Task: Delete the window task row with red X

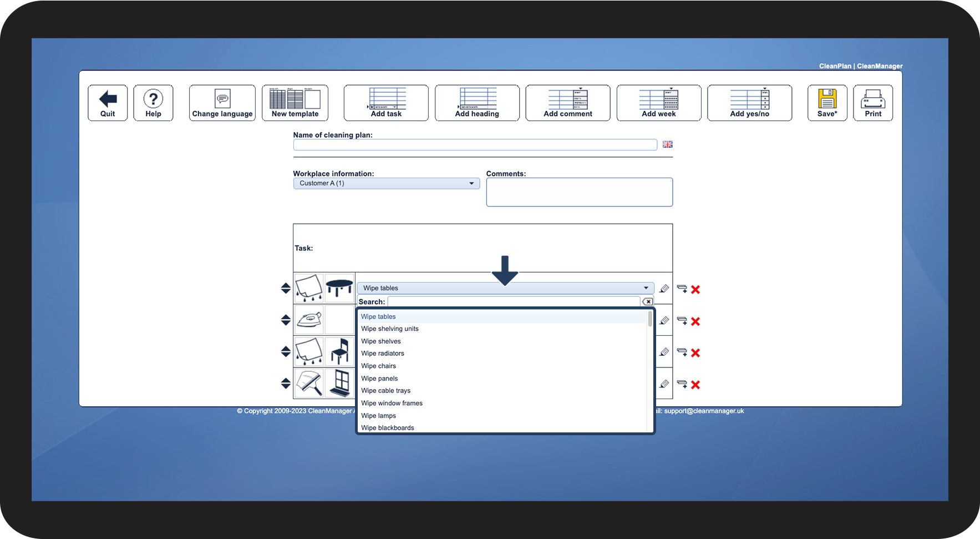Action: click(x=695, y=385)
